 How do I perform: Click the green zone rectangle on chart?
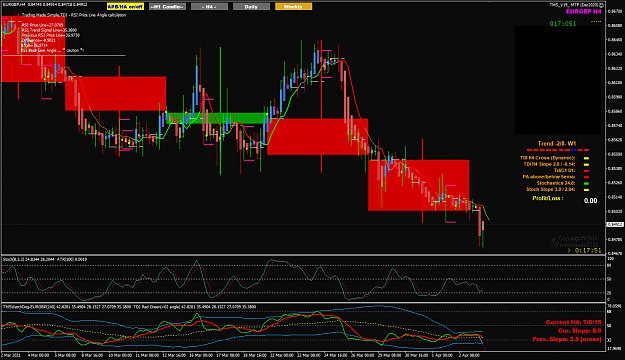(x=216, y=118)
